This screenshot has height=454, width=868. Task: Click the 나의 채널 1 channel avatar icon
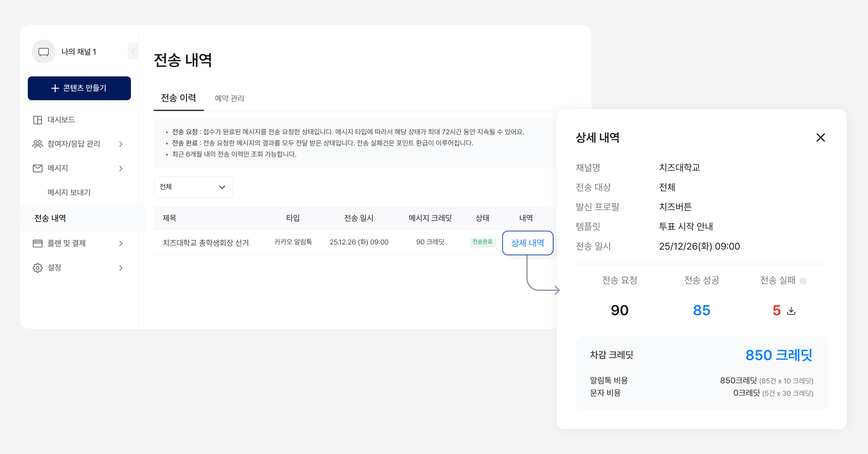[43, 52]
